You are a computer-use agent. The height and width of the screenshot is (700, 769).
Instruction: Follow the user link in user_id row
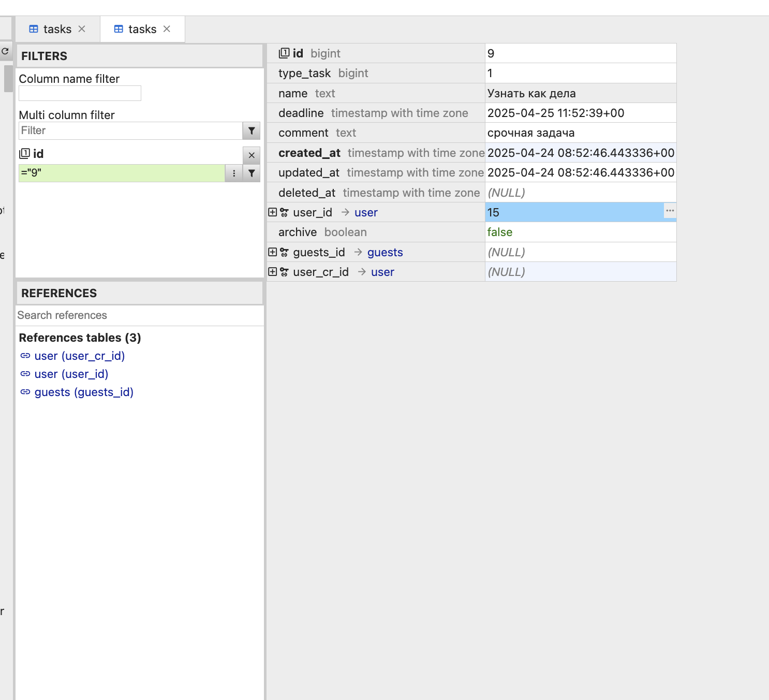tap(366, 212)
